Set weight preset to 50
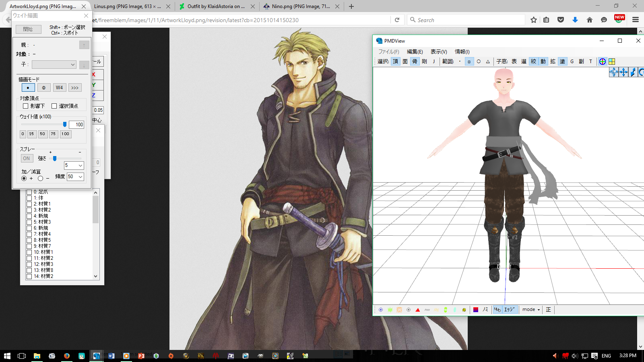 coord(42,134)
